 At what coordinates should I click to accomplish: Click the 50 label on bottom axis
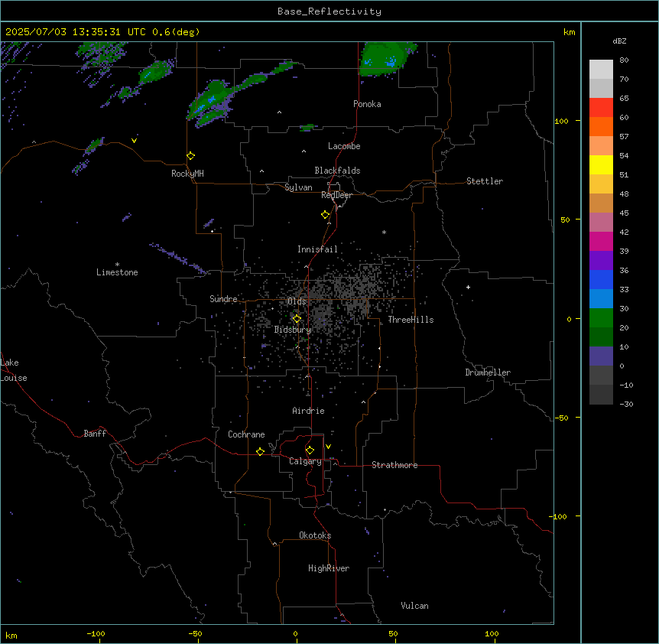[x=393, y=633]
